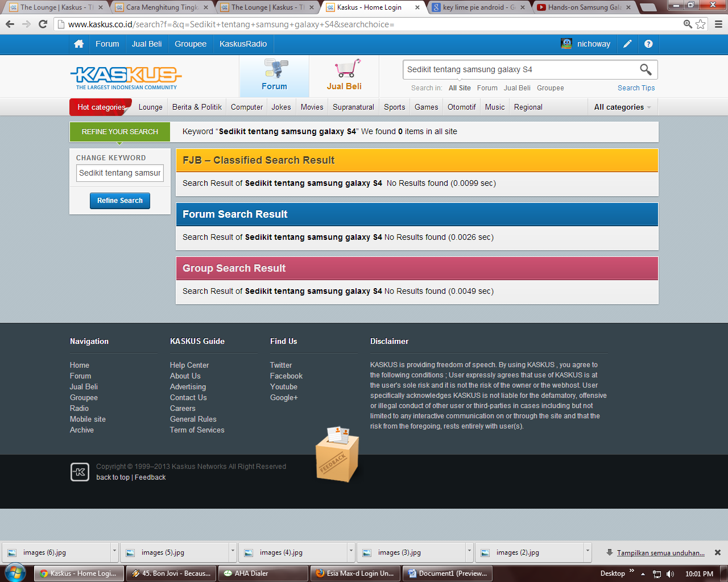The height and width of the screenshot is (582, 728).
Task: Open KaskusRadio in top menu
Action: (x=243, y=44)
